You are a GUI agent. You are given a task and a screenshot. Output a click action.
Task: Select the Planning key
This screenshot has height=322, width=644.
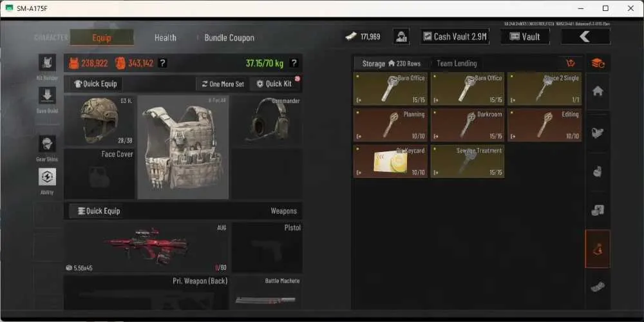coord(391,125)
